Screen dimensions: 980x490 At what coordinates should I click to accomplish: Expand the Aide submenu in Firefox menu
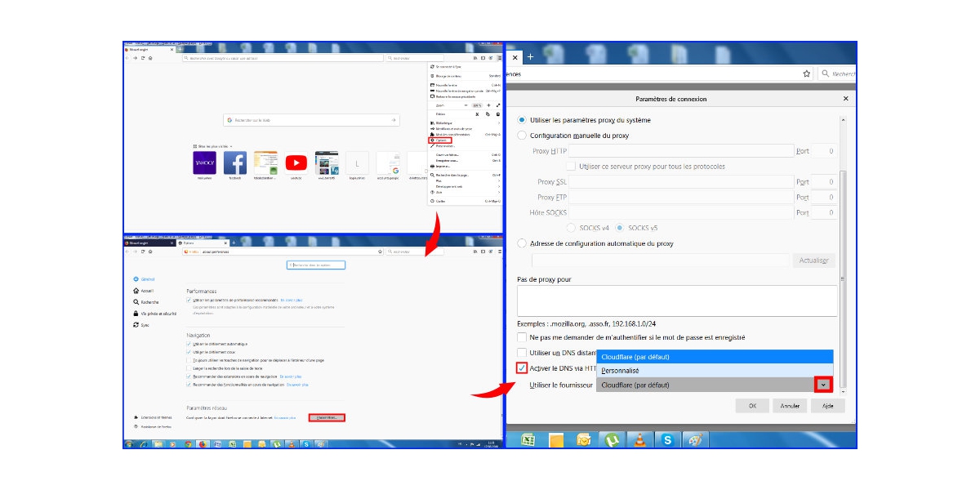tap(465, 192)
